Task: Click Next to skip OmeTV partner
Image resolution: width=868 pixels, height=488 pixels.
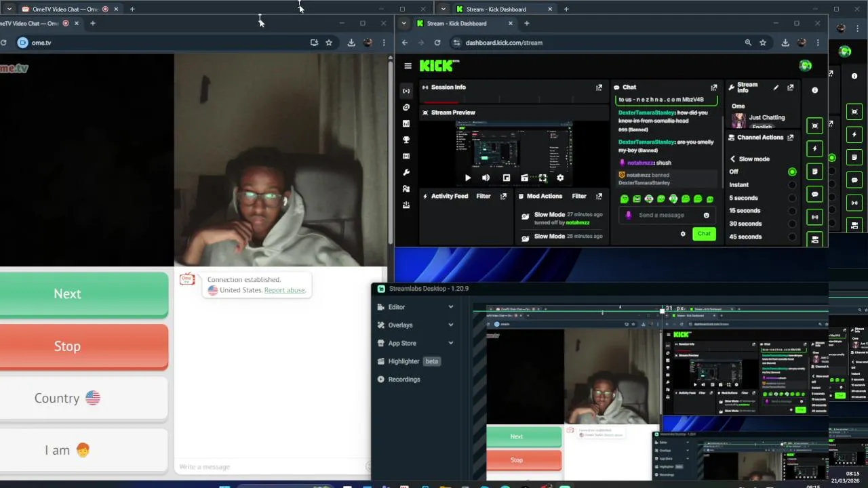Action: click(x=67, y=294)
